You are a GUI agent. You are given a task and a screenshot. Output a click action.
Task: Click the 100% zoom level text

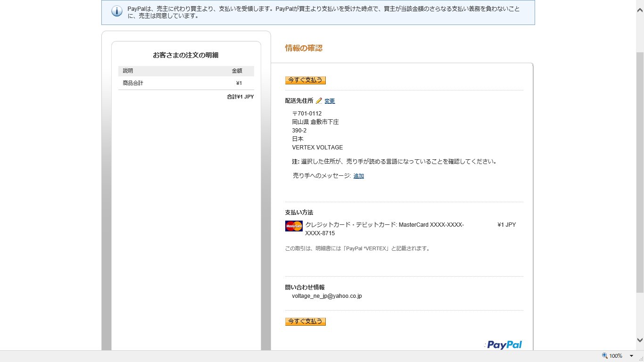pos(616,356)
